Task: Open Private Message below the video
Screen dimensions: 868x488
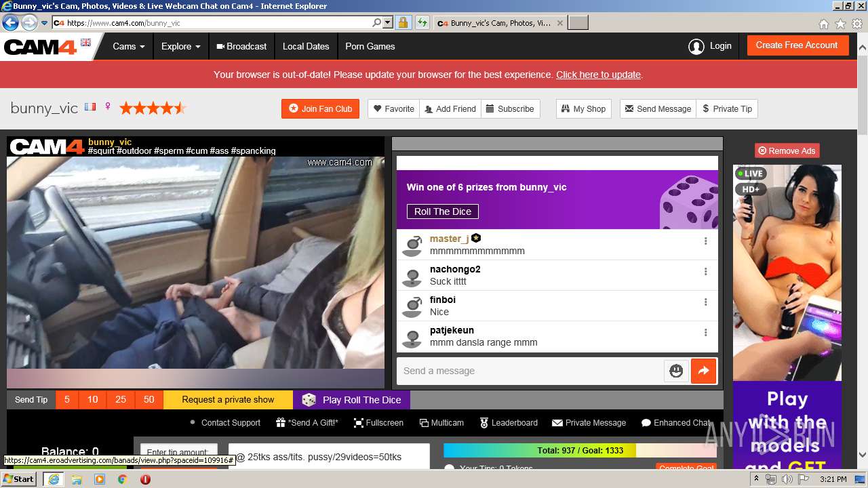Action: pos(589,423)
